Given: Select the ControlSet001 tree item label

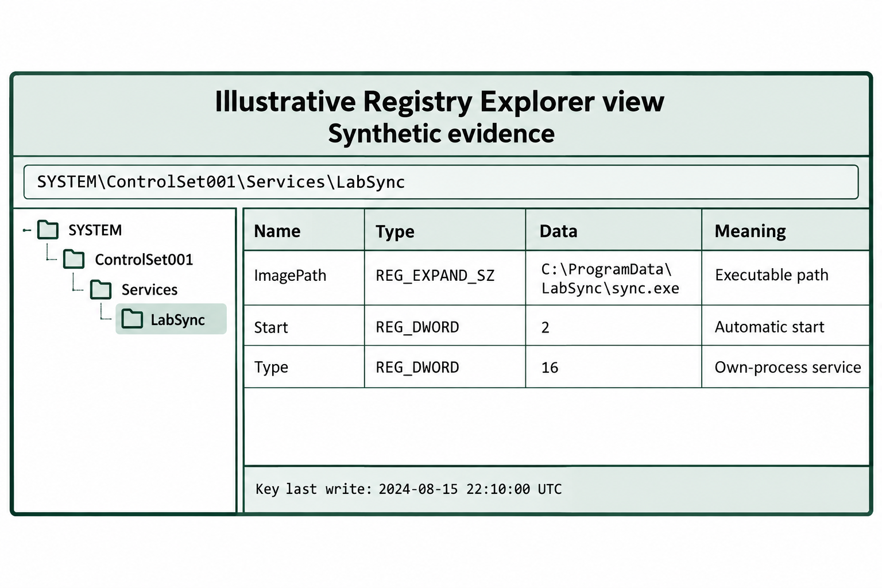Looking at the screenshot, I should click(144, 260).
